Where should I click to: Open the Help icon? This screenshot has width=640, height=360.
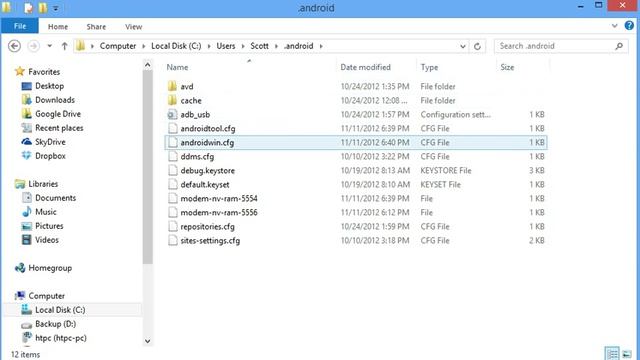[629, 26]
